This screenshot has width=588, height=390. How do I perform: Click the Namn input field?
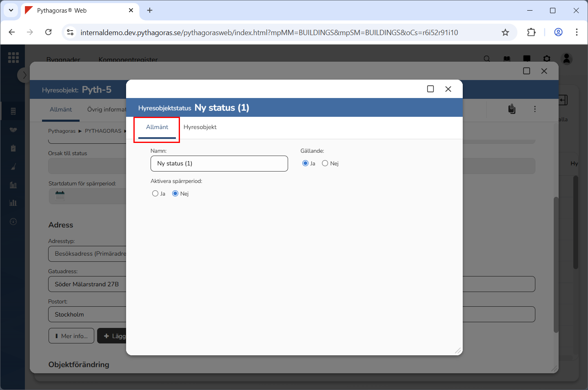click(x=219, y=163)
